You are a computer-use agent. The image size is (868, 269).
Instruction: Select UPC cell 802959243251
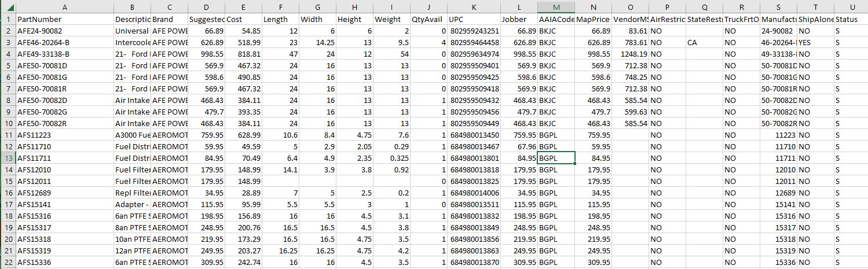[473, 31]
